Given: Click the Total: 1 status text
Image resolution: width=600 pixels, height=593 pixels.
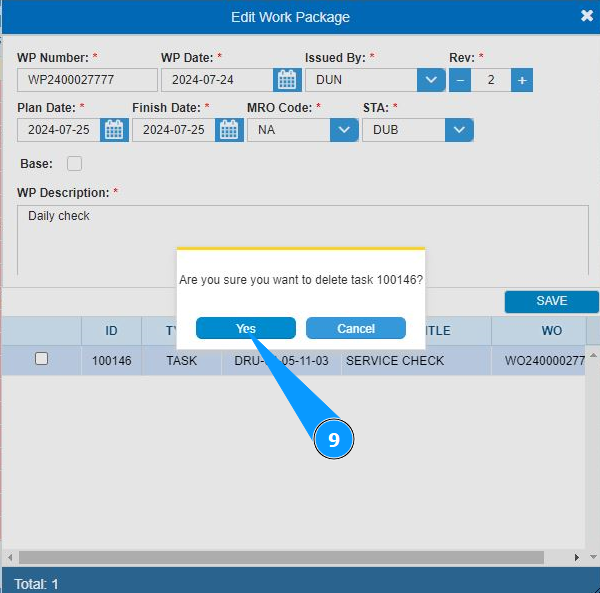Looking at the screenshot, I should [36, 584].
